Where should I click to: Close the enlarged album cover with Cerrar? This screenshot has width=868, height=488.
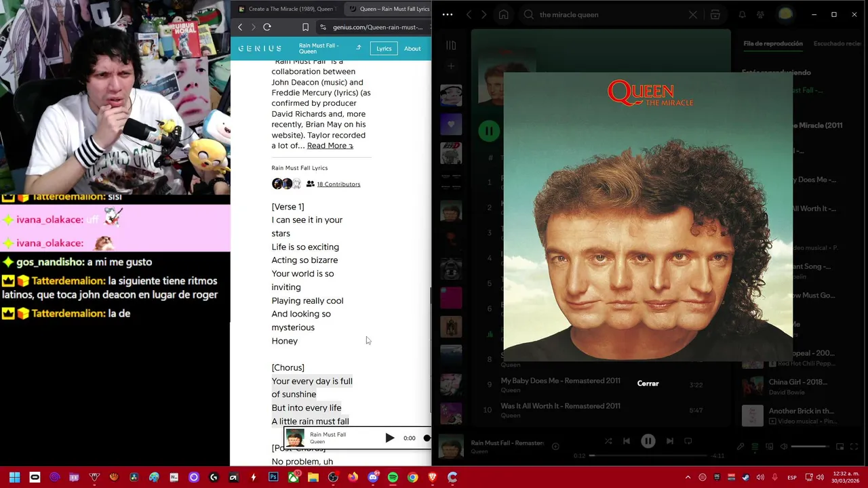click(648, 384)
